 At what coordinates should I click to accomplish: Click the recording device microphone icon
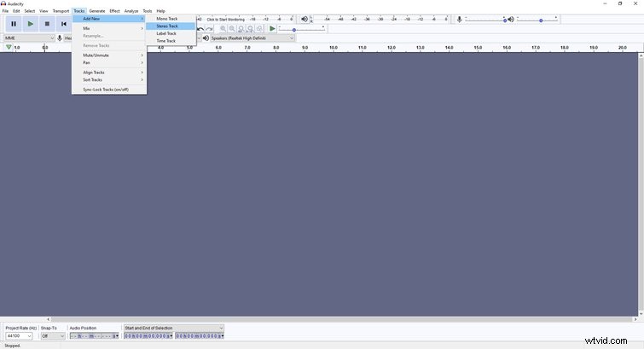(x=60, y=38)
